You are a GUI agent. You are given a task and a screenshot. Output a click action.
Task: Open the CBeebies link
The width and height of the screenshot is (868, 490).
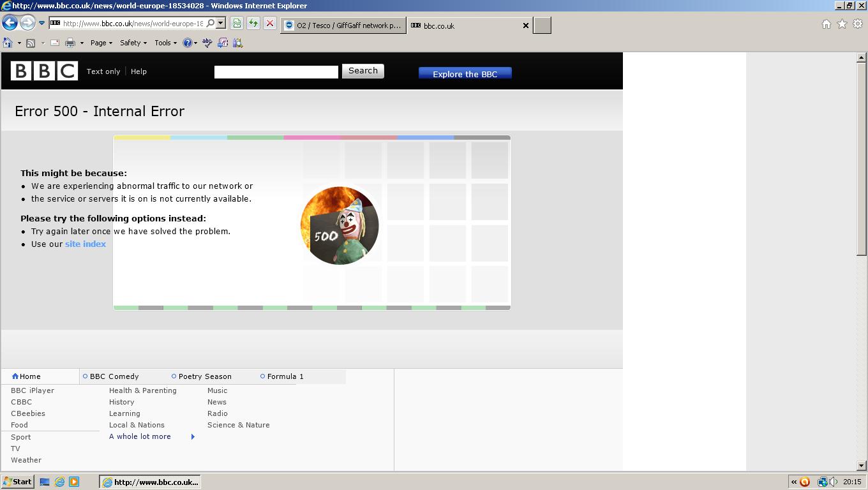point(28,413)
